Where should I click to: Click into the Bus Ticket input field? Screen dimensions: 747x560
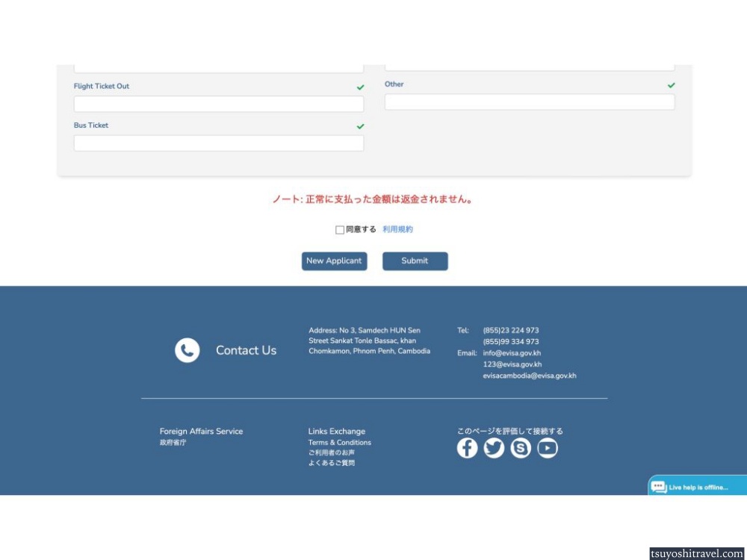(218, 143)
